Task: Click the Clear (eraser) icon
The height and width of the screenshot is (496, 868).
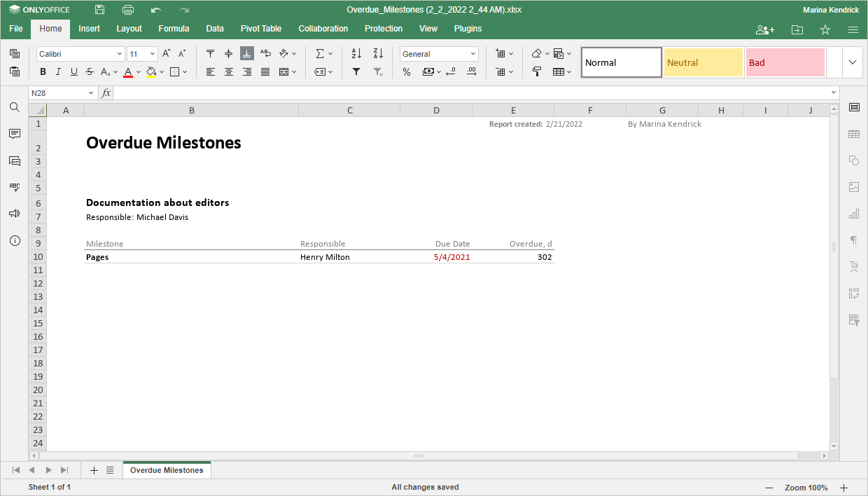Action: click(536, 53)
